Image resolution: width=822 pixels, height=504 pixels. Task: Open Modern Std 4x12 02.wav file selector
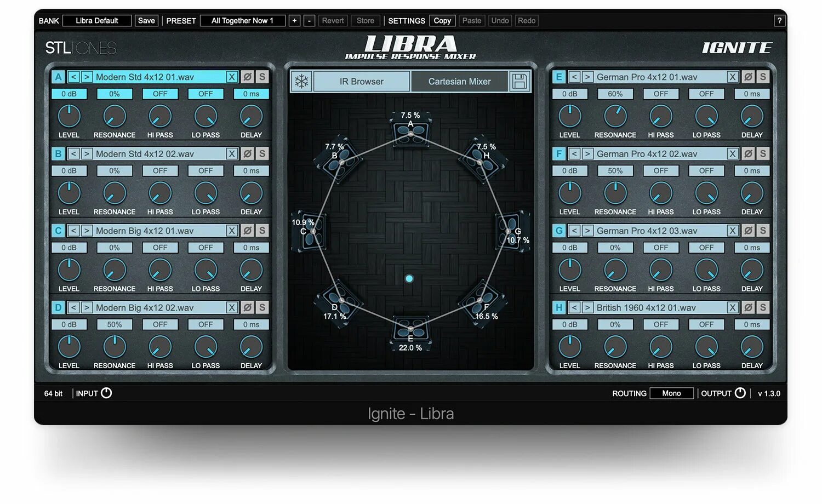(x=159, y=154)
